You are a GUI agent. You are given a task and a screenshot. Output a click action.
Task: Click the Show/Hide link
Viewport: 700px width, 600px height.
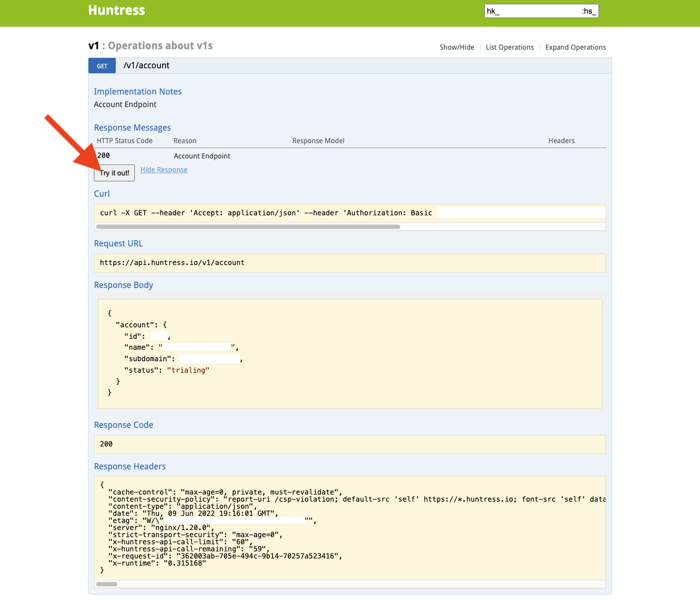pos(457,48)
